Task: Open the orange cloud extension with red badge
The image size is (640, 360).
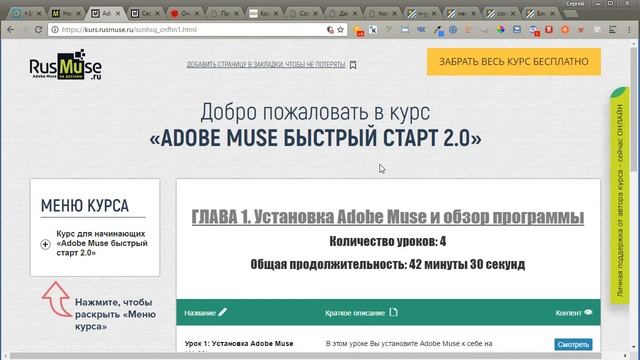Action: [359, 31]
